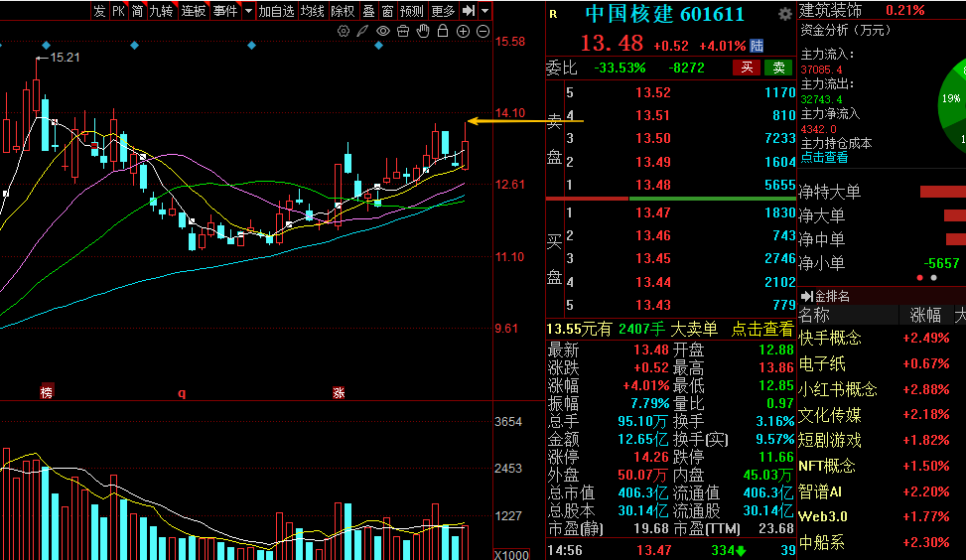Click the 发 toolbar button
Image resolution: width=966 pixels, height=560 pixels.
point(99,11)
